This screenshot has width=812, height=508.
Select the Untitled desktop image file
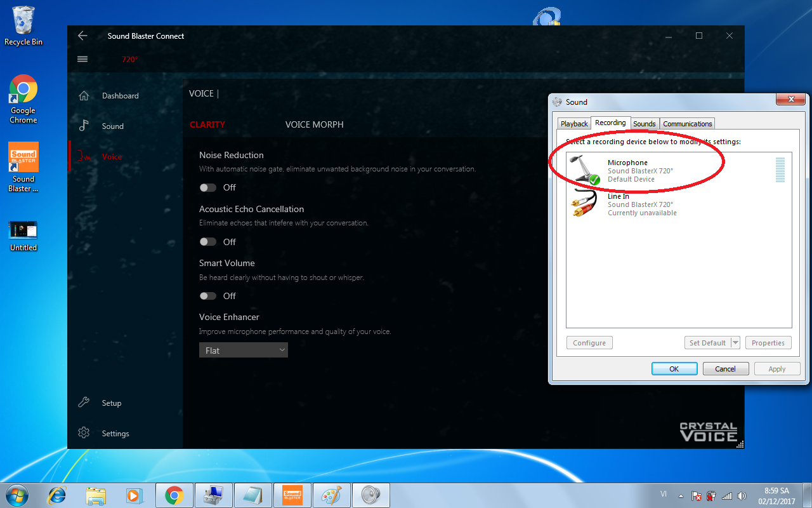(23, 236)
